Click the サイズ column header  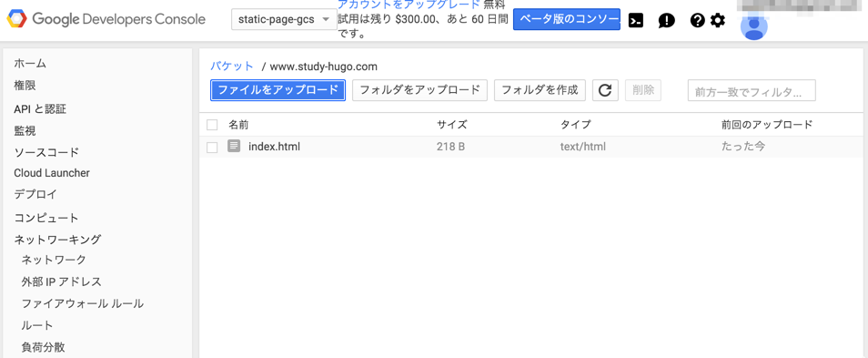click(451, 125)
